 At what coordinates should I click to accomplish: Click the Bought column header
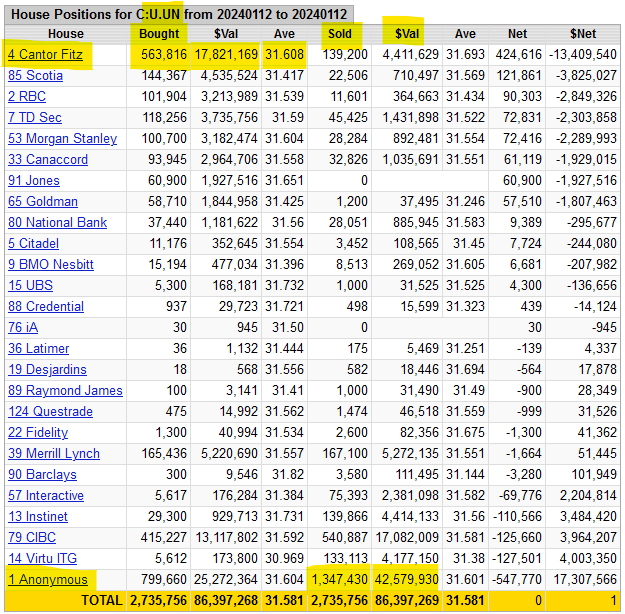pyautogui.click(x=159, y=34)
